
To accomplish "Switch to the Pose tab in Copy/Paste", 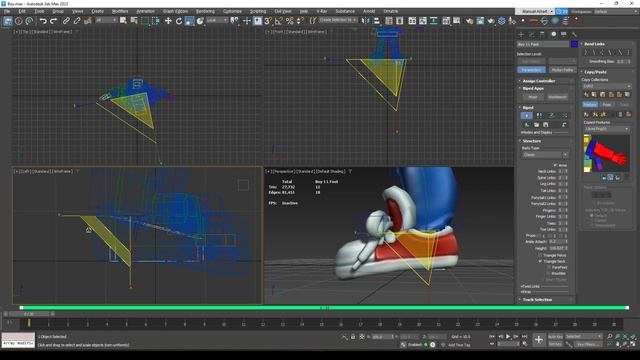I will point(607,105).
